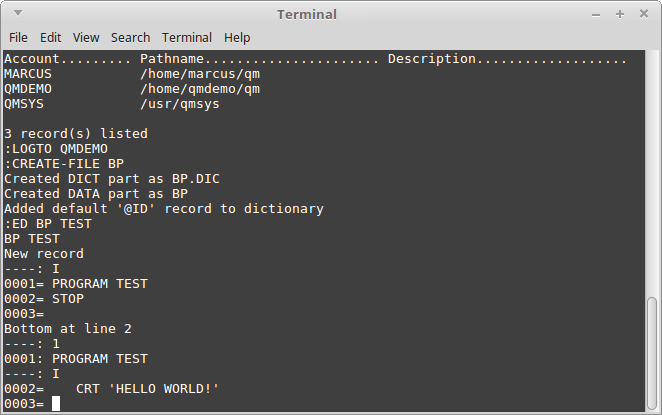Open the Help menu
This screenshot has width=662, height=415.
tap(237, 38)
